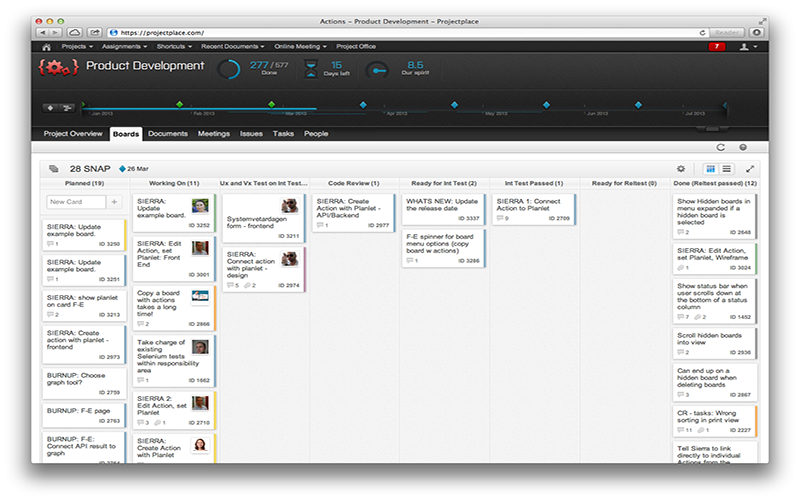Open the red notifications badge showing 7

coord(717,46)
